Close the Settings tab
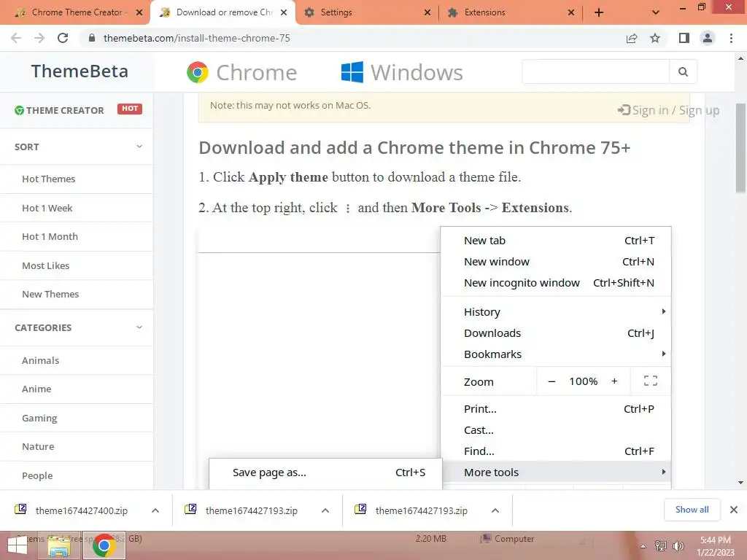The image size is (747, 560). (x=427, y=12)
